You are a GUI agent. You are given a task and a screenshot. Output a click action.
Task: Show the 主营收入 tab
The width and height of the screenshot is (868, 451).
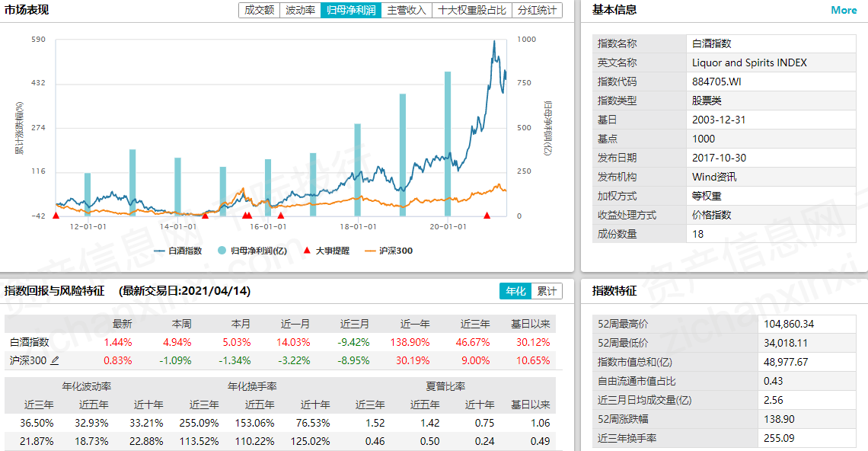click(407, 11)
